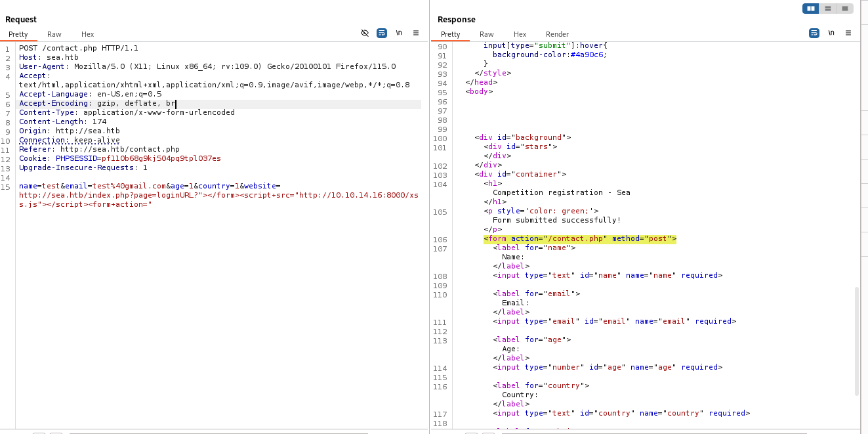The image size is (868, 434).
Task: Click the 'Connection: keep-alive' header
Action: point(70,140)
